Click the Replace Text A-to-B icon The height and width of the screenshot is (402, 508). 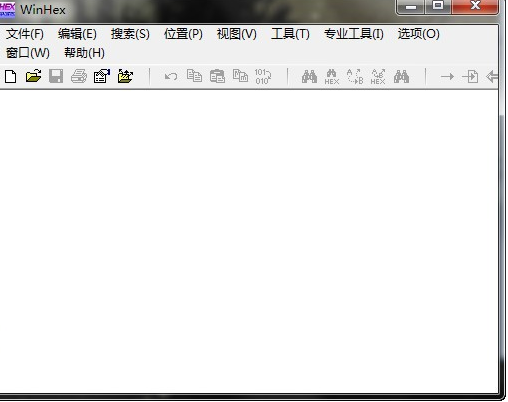click(x=355, y=76)
